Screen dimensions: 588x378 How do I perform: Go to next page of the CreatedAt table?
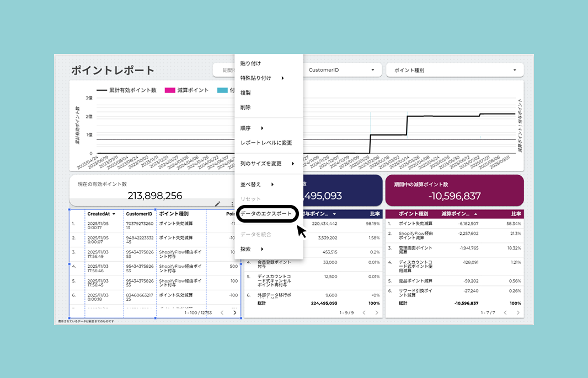[235, 312]
